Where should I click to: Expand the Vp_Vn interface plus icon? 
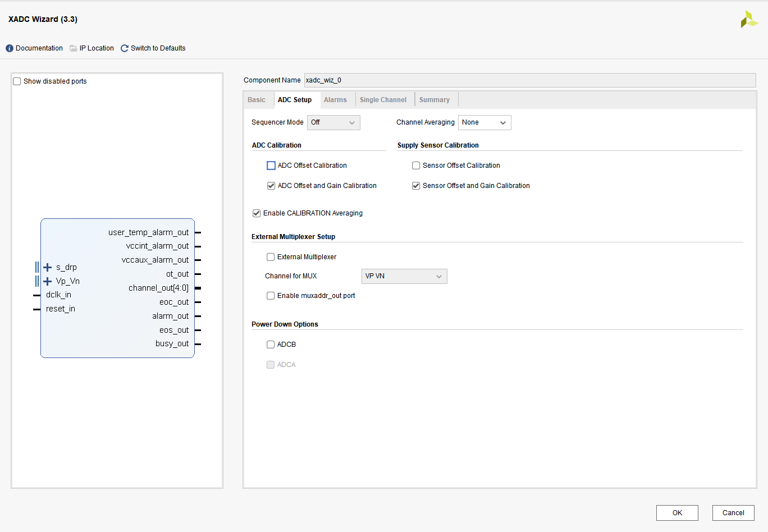pos(48,281)
